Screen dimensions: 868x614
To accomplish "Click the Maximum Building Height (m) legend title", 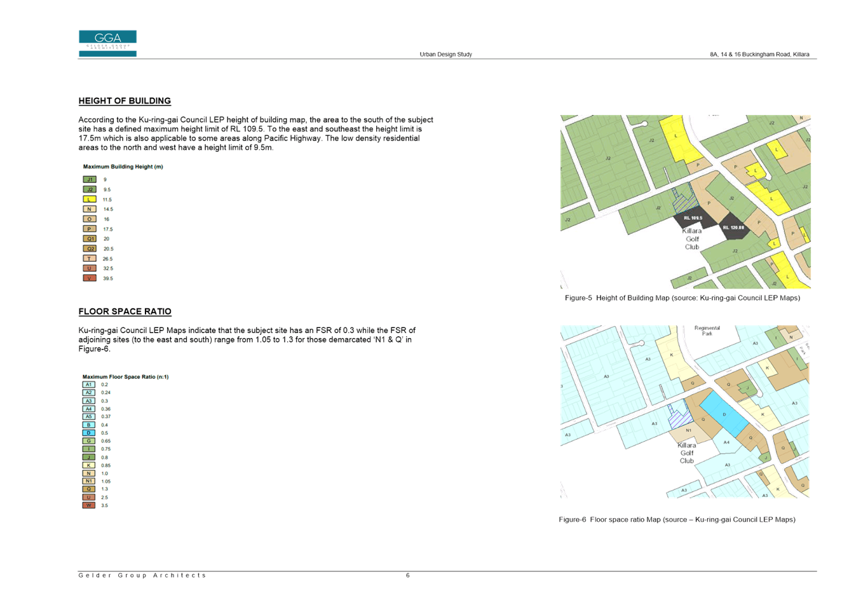I will pyautogui.click(x=123, y=167).
